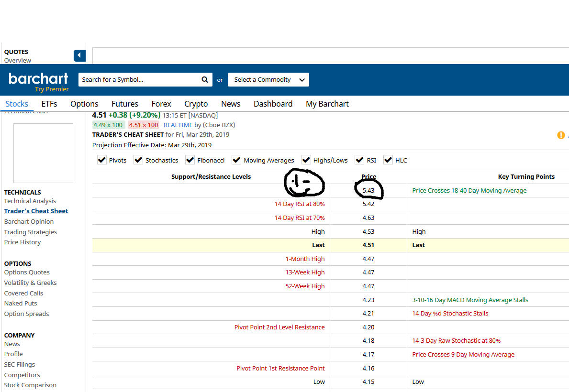Click the 13-Week High label

305,272
